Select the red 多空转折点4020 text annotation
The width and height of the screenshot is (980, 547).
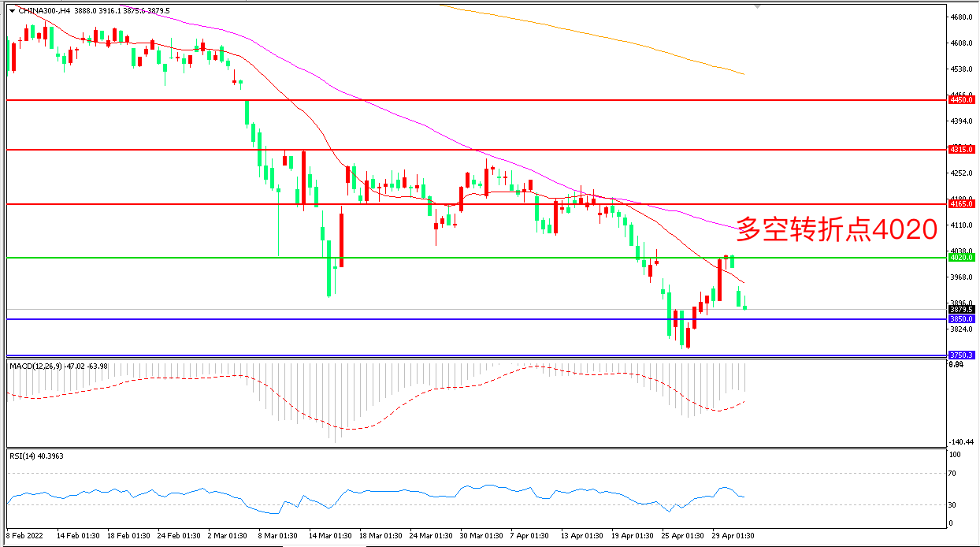(x=837, y=229)
